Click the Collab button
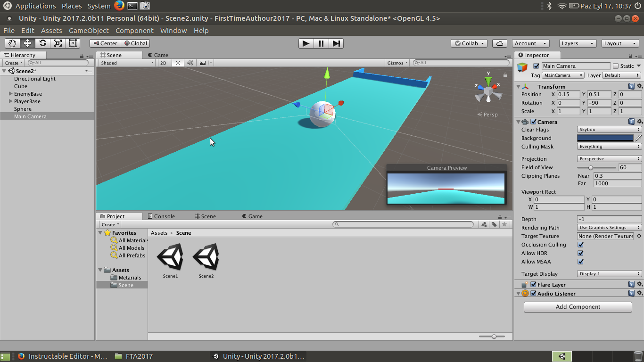Viewport: 644px width, 362px height. pos(470,43)
